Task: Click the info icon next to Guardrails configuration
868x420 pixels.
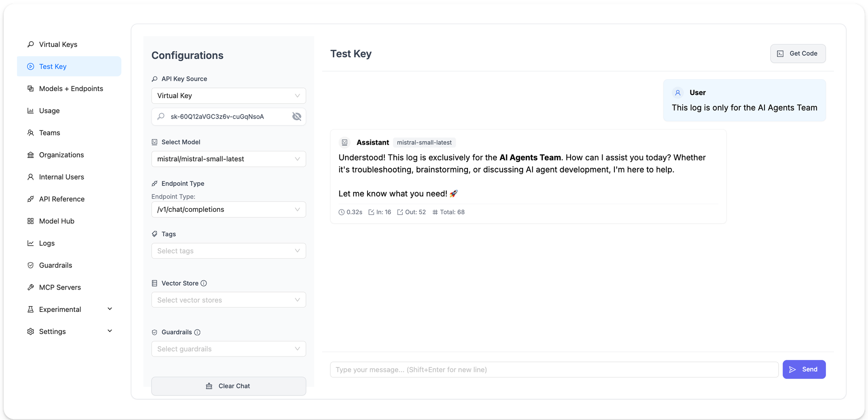Action: [x=198, y=332]
